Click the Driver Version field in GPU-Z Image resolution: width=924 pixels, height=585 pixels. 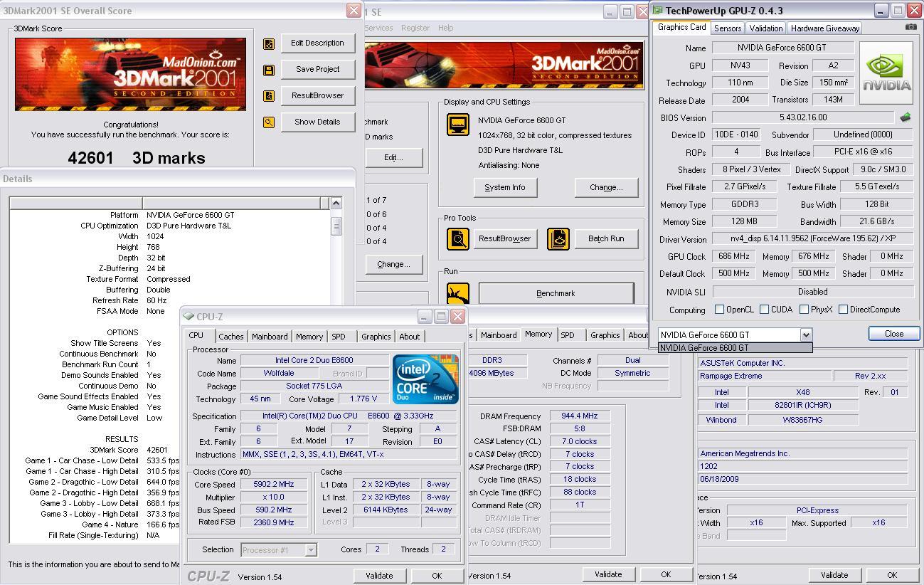[813, 239]
